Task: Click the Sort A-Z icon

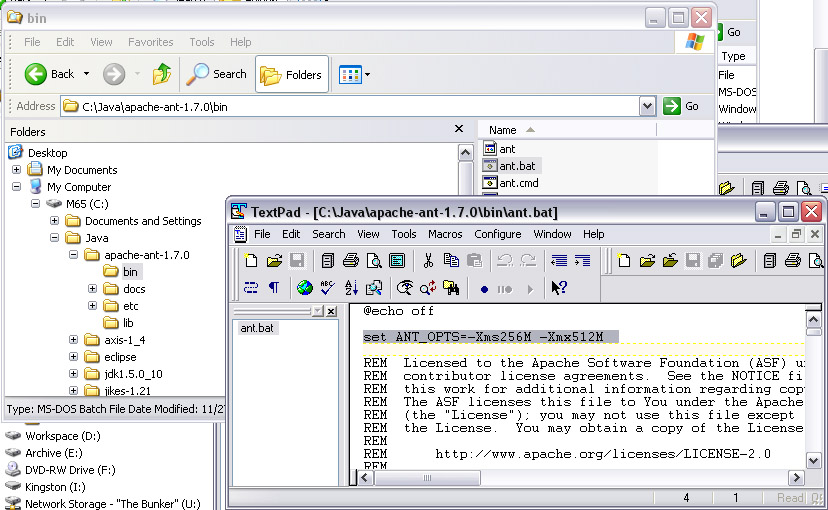Action: [x=351, y=288]
